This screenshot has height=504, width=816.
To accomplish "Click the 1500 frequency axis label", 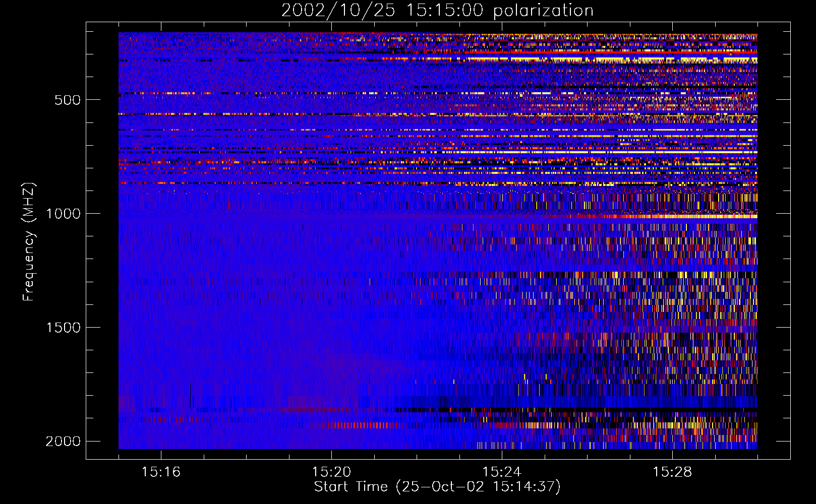I will [63, 328].
